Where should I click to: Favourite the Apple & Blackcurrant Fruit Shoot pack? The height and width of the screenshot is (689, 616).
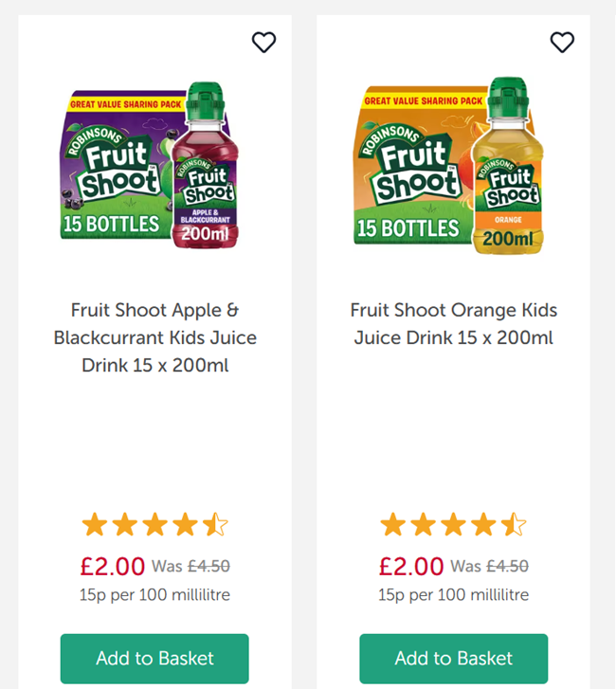(263, 42)
